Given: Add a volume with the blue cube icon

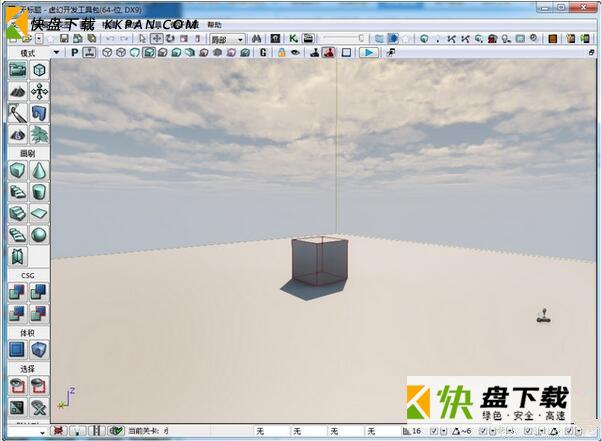Looking at the screenshot, I should [39, 350].
